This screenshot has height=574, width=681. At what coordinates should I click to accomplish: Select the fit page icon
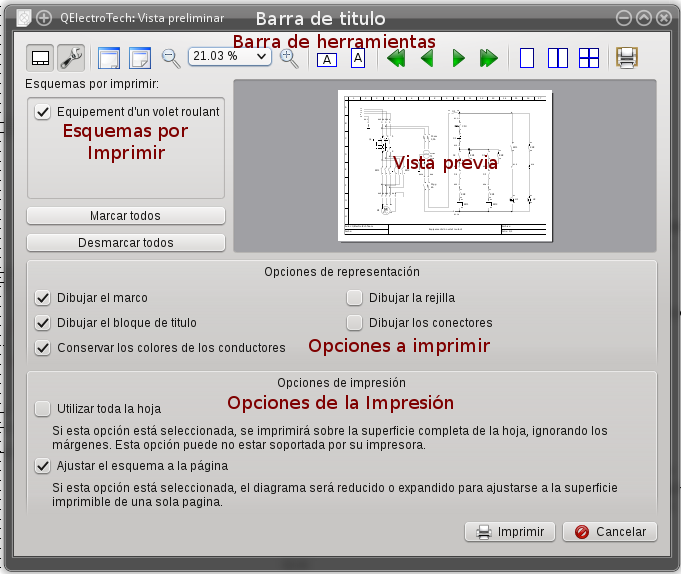[x=140, y=58]
